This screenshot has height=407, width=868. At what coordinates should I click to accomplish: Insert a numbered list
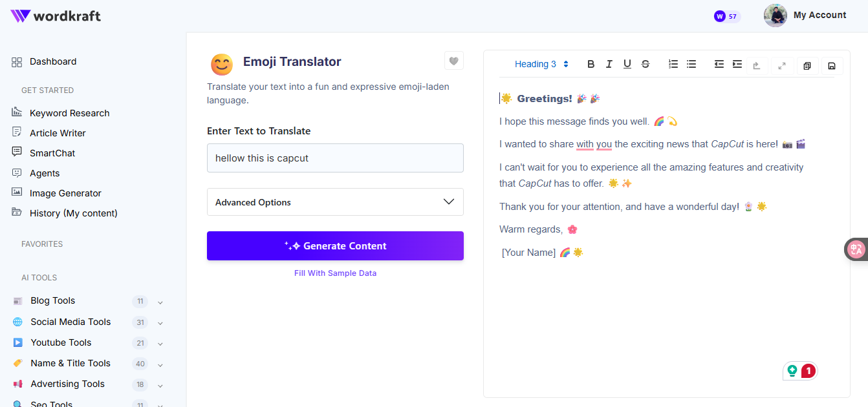click(673, 64)
